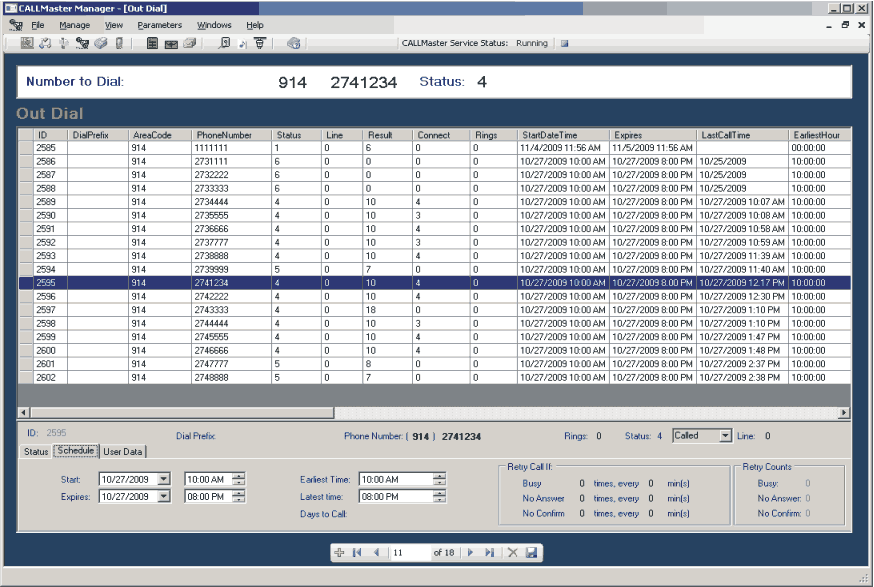Click the phone handset toolbar icon

(x=119, y=43)
